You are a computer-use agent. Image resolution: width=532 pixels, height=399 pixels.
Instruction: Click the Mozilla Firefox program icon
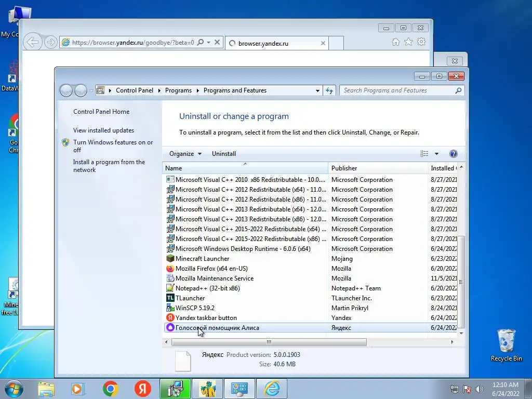pyautogui.click(x=170, y=269)
